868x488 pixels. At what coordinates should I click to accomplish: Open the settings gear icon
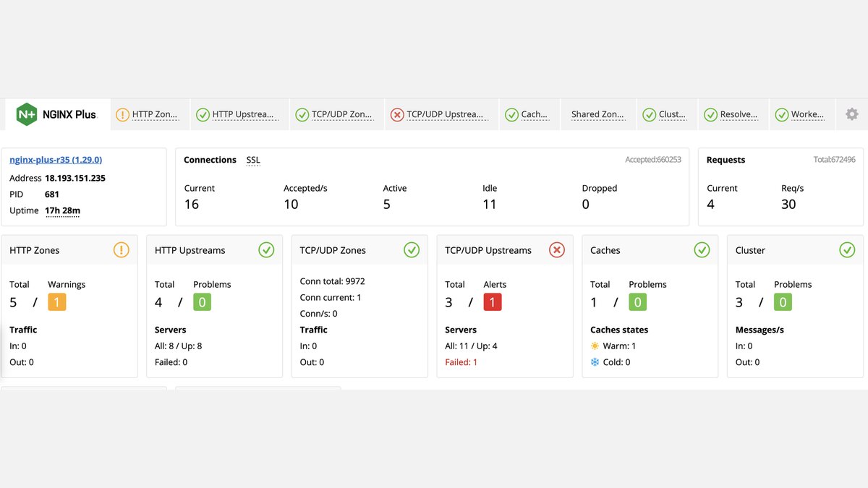tap(852, 114)
